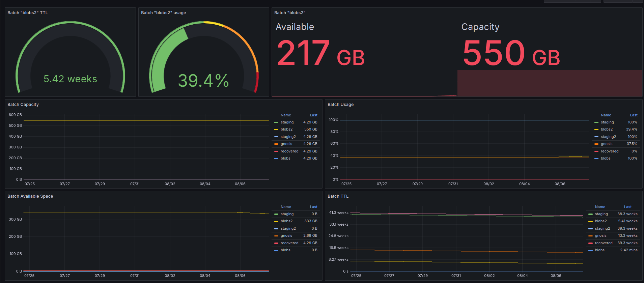Toggle gnosis series in Batch Usage legend

pos(607,144)
